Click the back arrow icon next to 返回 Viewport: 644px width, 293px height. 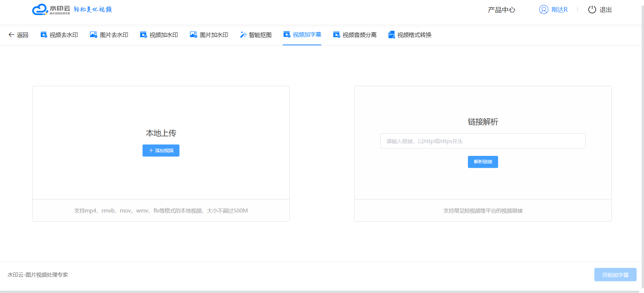point(11,35)
